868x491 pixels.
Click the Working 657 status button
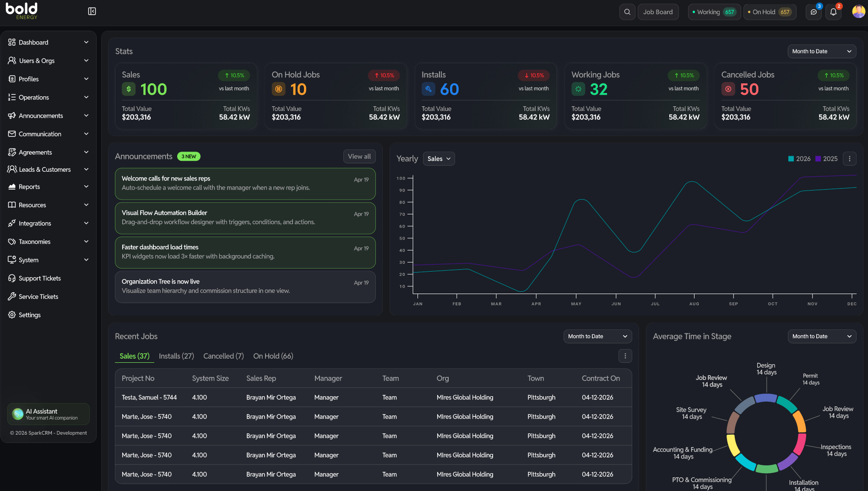(714, 12)
